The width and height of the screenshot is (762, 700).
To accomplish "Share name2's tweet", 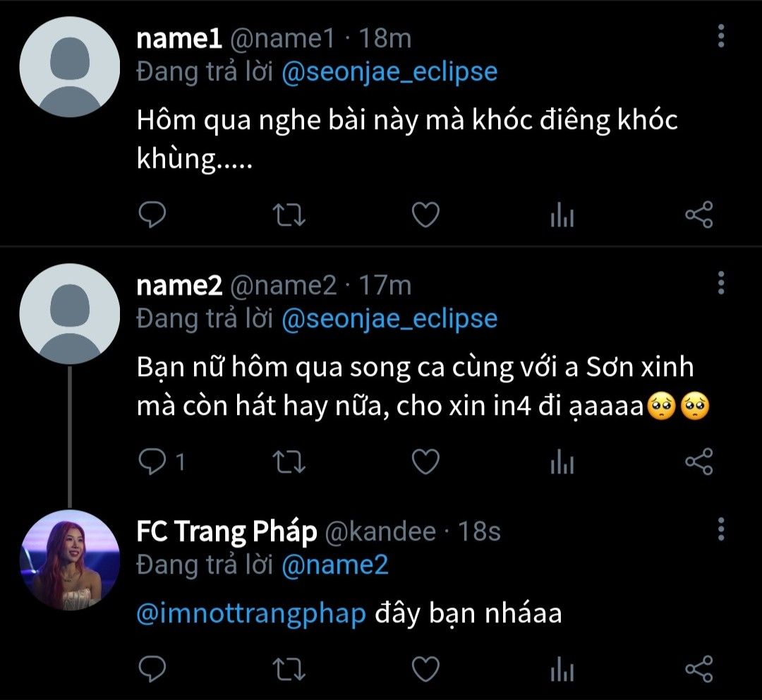I will coord(699,461).
